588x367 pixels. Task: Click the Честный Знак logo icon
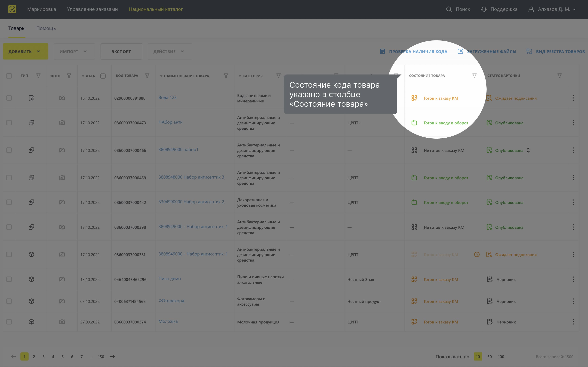pyautogui.click(x=12, y=9)
